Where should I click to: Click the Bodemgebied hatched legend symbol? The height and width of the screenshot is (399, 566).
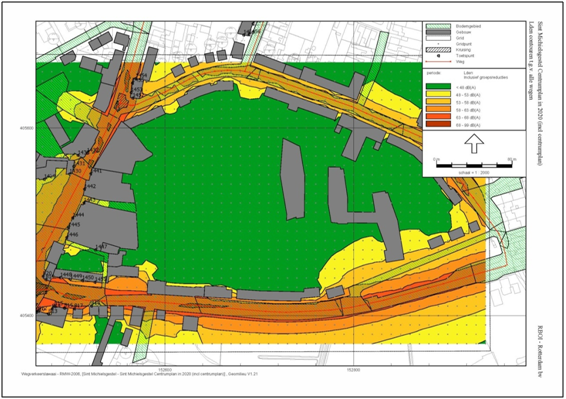coord(438,26)
